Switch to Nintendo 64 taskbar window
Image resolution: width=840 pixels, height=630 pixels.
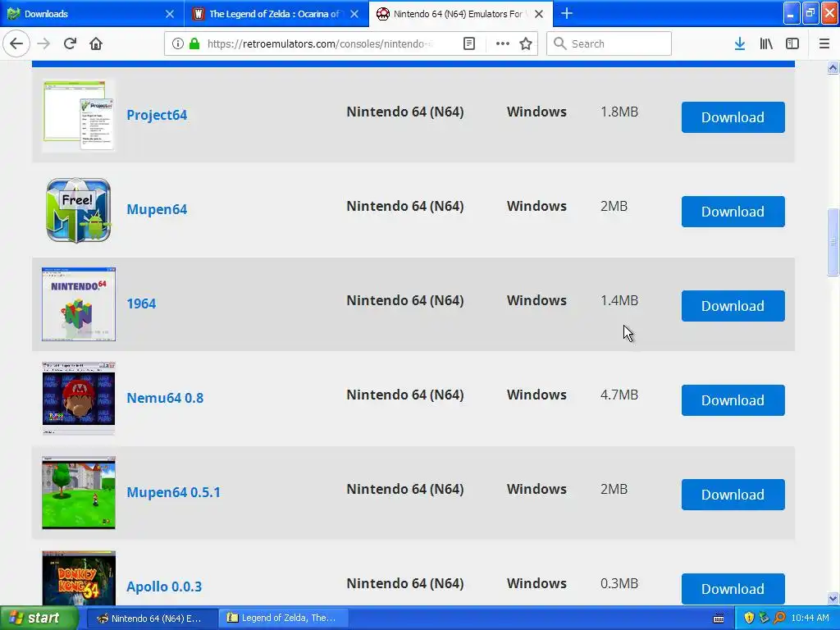(152, 619)
